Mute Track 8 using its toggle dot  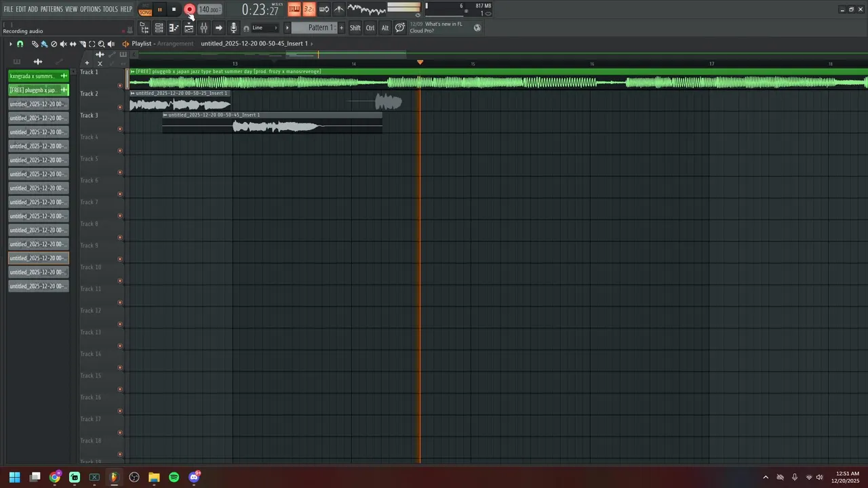[120, 237]
